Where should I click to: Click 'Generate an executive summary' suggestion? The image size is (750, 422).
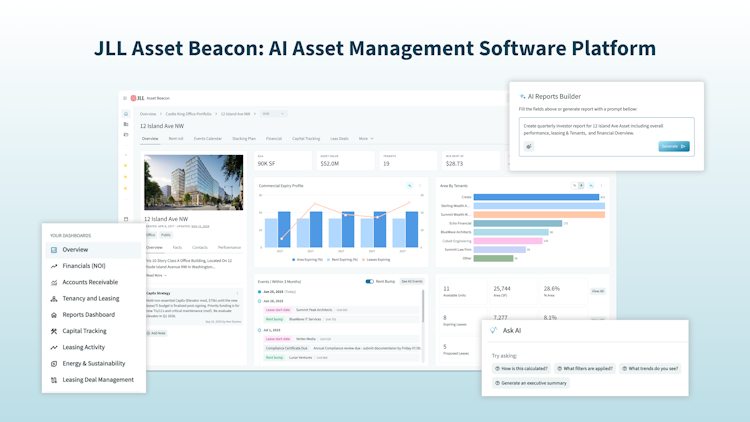pyautogui.click(x=531, y=383)
